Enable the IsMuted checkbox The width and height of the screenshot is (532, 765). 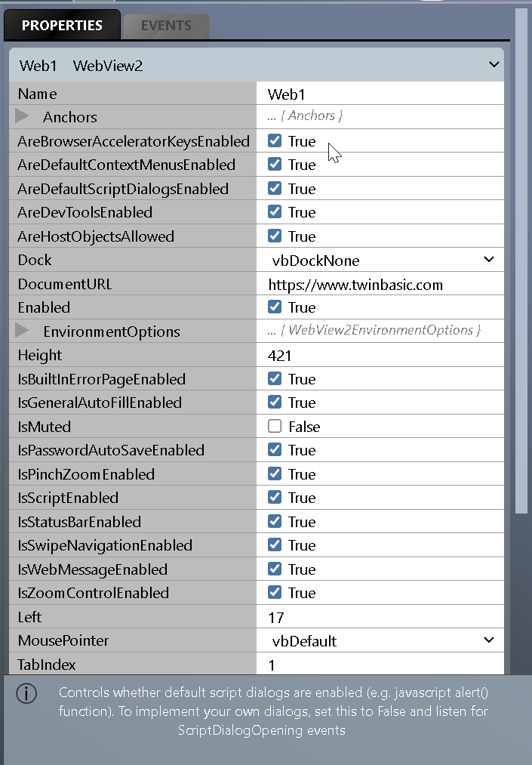(275, 425)
